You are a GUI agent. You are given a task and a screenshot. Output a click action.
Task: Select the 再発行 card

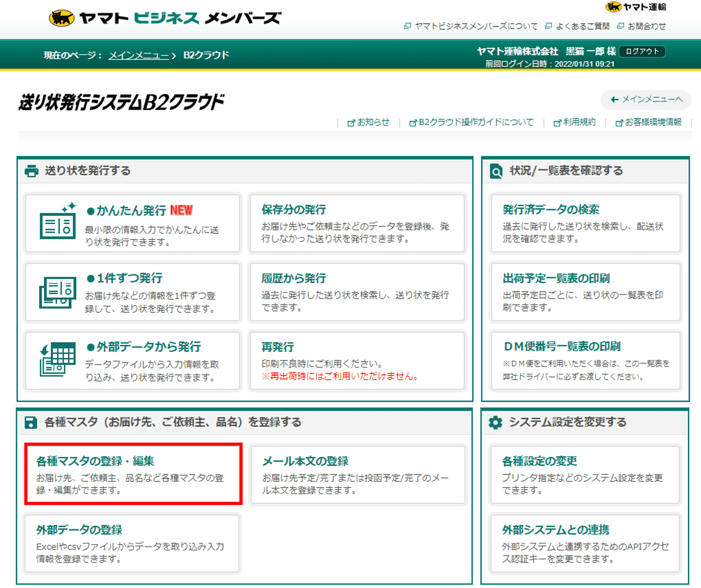(357, 361)
